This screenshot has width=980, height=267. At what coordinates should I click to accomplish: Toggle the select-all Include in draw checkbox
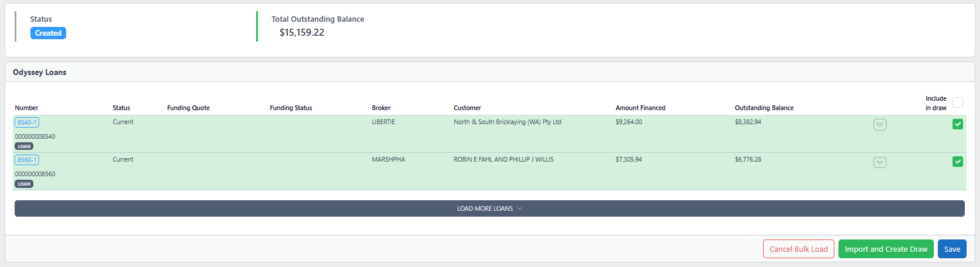[x=957, y=102]
